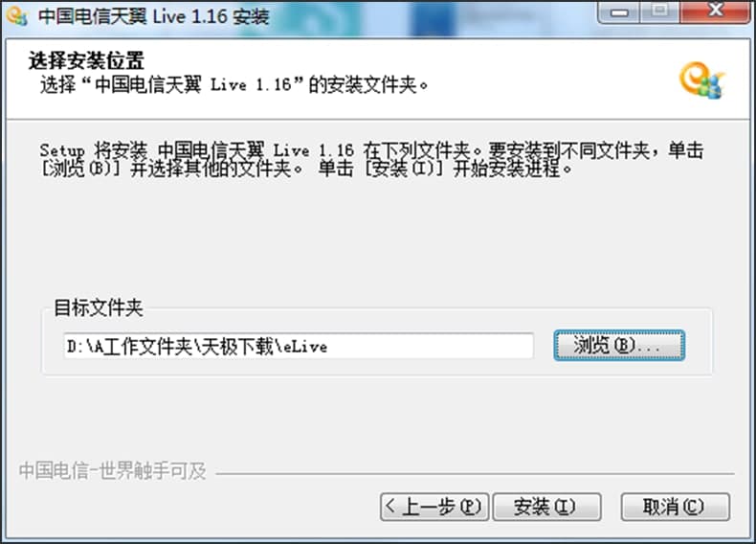Image resolution: width=756 pixels, height=544 pixels.
Task: Click the installer icon in the title bar
Action: [x=17, y=16]
